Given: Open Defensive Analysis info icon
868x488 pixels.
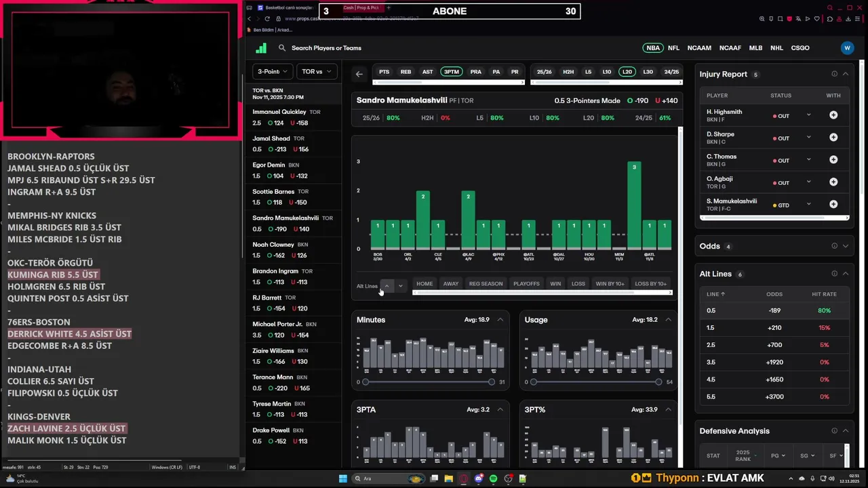Looking at the screenshot, I should click(835, 430).
